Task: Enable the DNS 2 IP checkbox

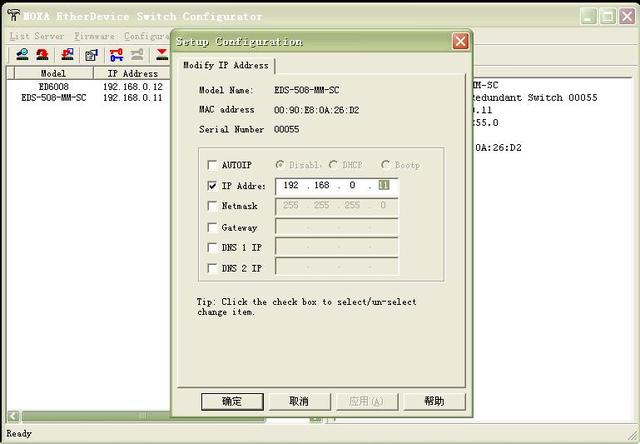Action: (x=212, y=268)
